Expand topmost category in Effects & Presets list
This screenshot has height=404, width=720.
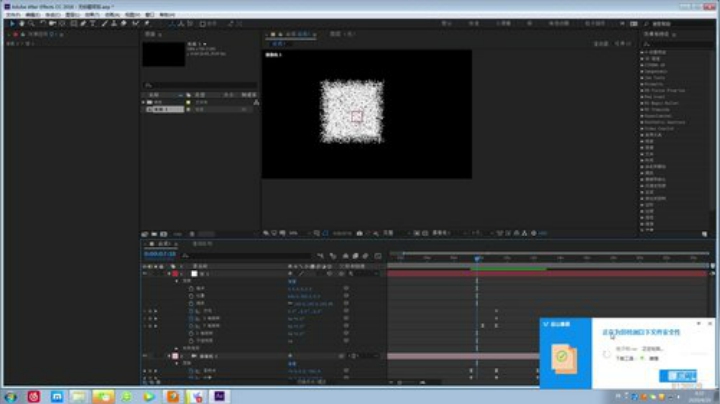pyautogui.click(x=642, y=52)
